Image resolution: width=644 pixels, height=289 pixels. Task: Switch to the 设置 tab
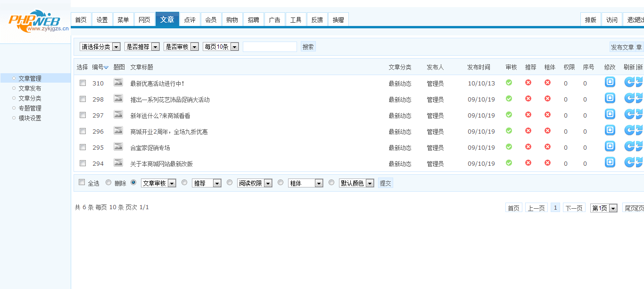pyautogui.click(x=102, y=20)
